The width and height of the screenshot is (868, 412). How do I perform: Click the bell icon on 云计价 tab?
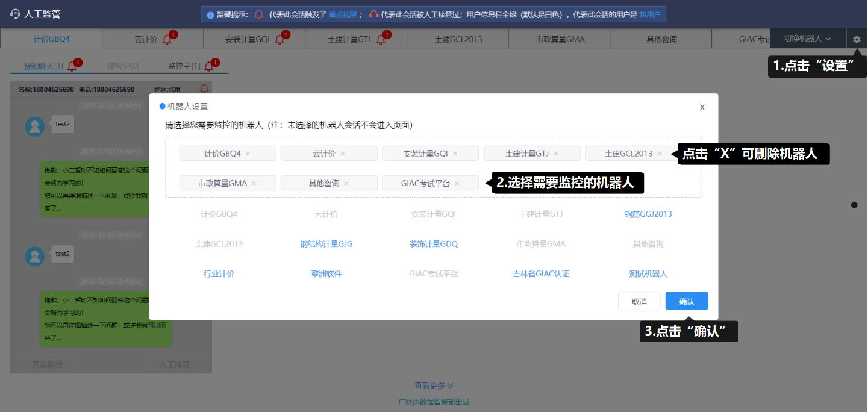[x=167, y=40]
